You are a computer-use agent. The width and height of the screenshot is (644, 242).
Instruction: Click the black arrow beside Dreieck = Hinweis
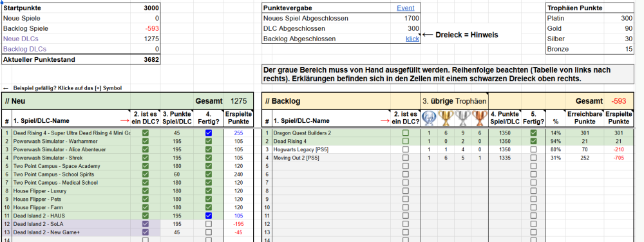pos(428,35)
